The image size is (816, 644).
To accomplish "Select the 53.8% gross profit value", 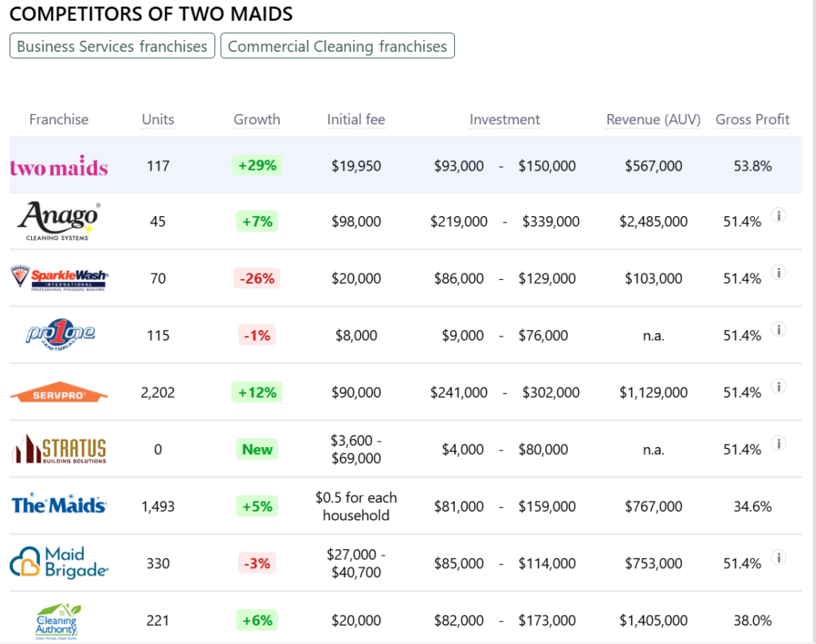I will 752,166.
